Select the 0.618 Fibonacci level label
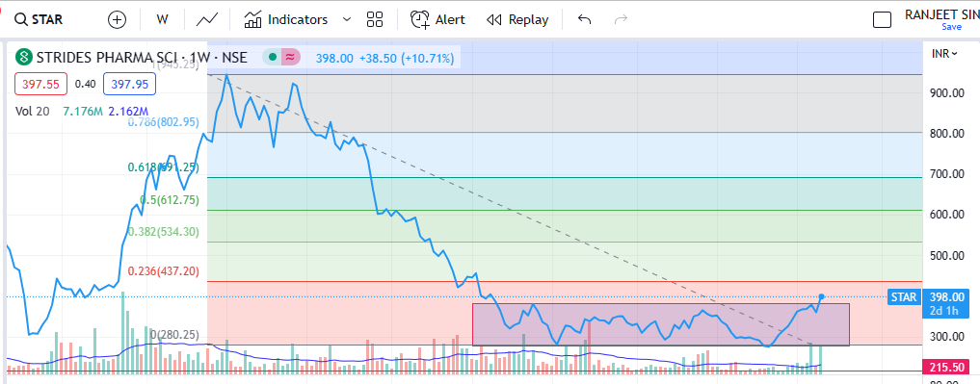This screenshot has height=384, width=980. [x=163, y=167]
